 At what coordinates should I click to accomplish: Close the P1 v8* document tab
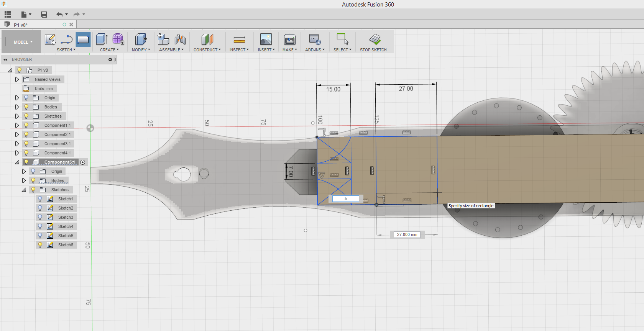pos(71,25)
